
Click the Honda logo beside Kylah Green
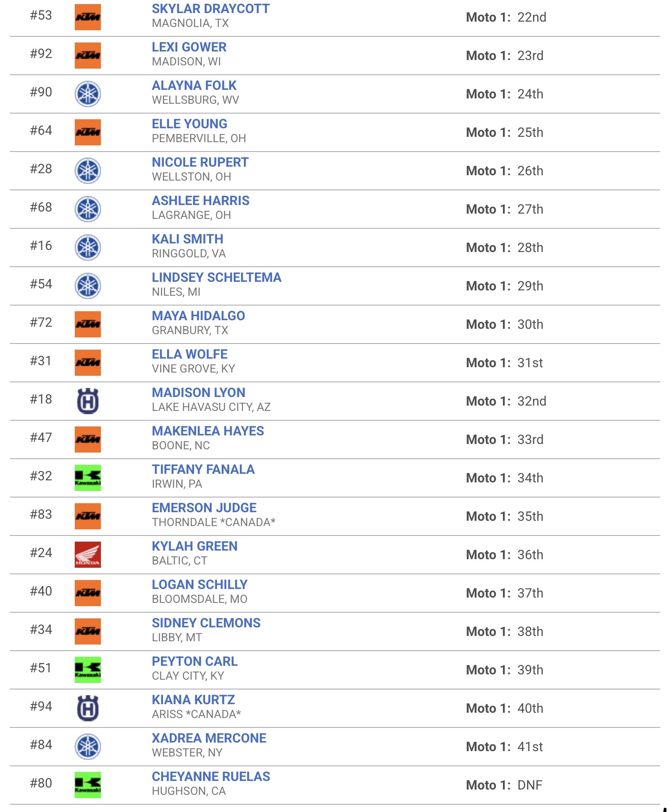tap(88, 555)
